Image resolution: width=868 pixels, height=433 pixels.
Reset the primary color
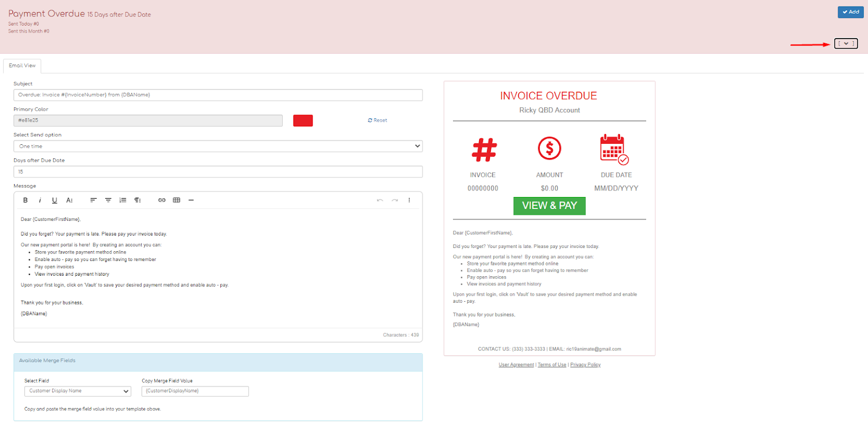(378, 120)
